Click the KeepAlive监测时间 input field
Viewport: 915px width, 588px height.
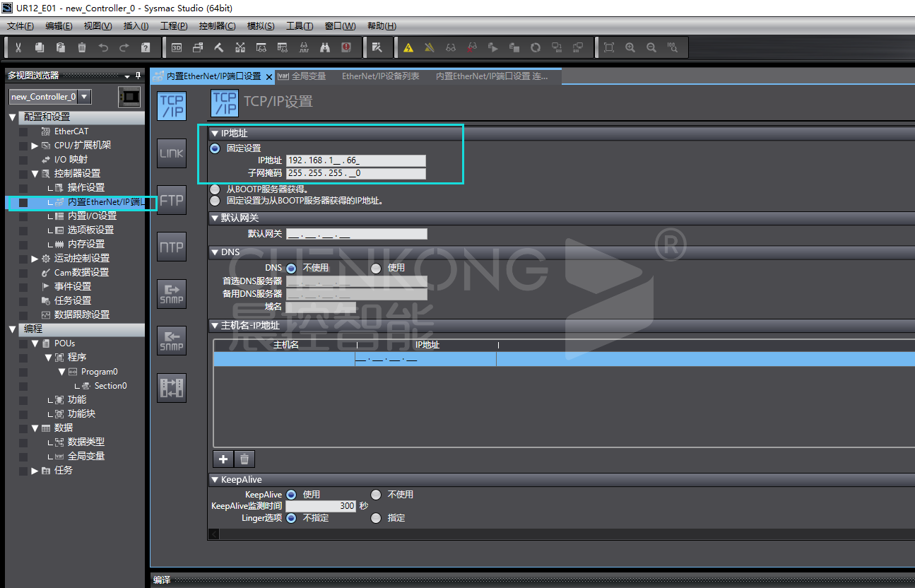click(321, 506)
